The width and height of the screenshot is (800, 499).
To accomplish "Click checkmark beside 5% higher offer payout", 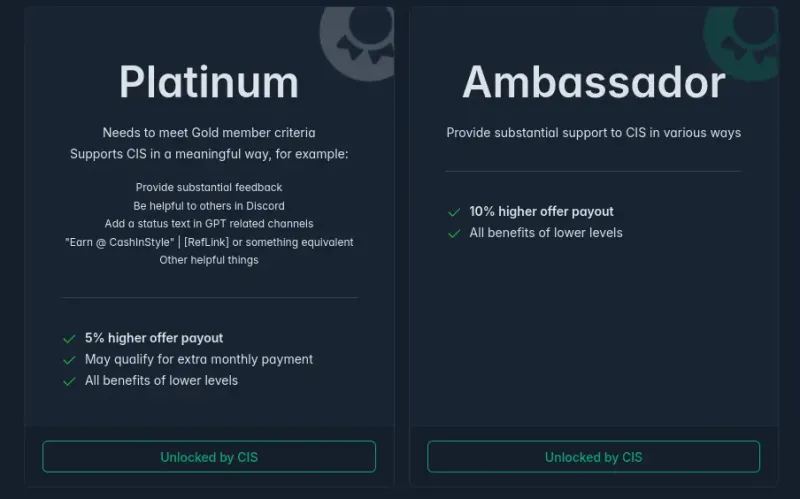I will 69,339.
